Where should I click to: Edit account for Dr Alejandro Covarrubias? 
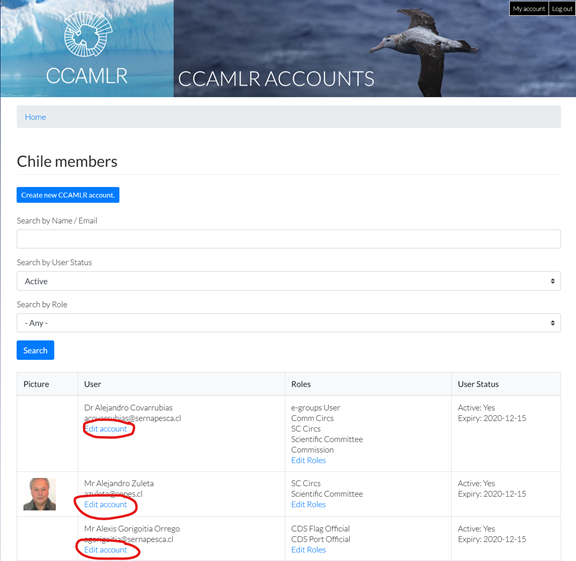tap(106, 429)
